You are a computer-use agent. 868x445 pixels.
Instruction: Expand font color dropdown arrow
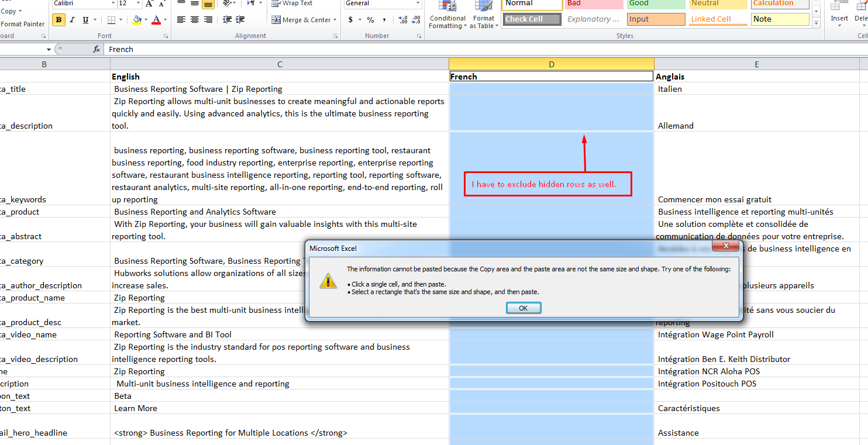(x=166, y=20)
